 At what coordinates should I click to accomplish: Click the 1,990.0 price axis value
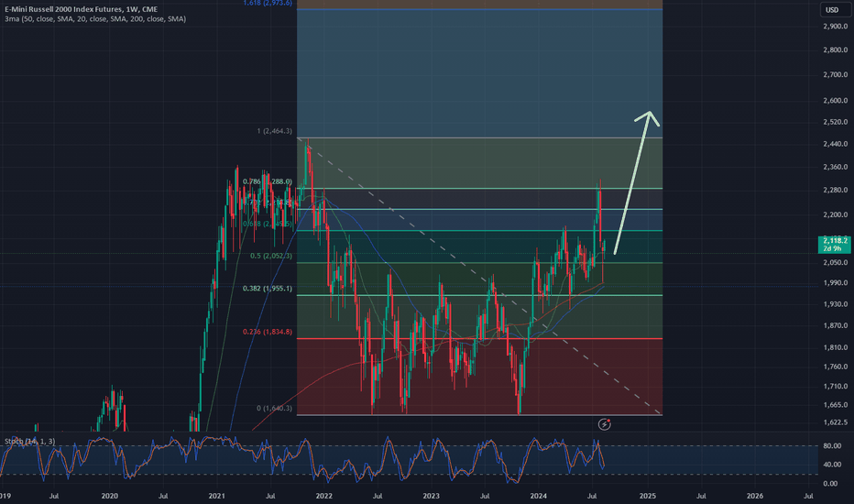coord(836,283)
